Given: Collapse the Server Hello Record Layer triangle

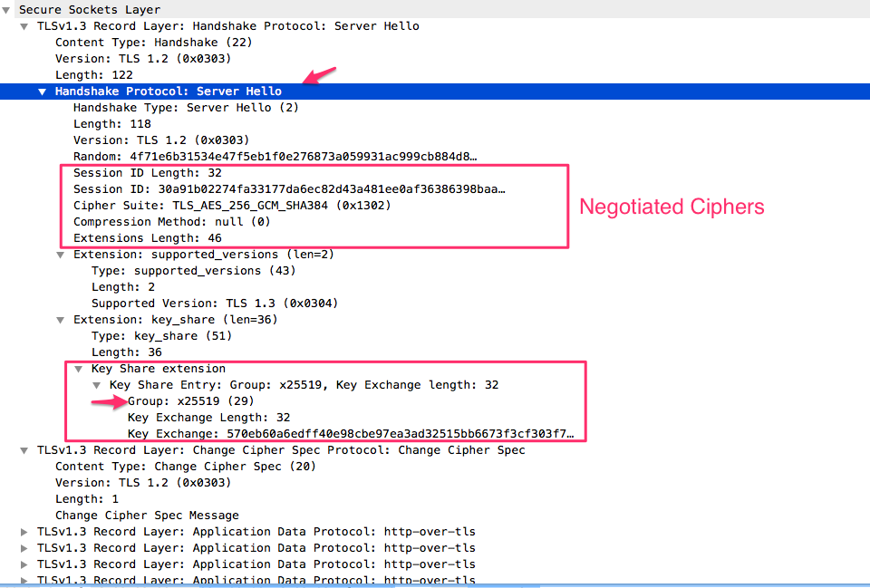Looking at the screenshot, I should point(24,26).
